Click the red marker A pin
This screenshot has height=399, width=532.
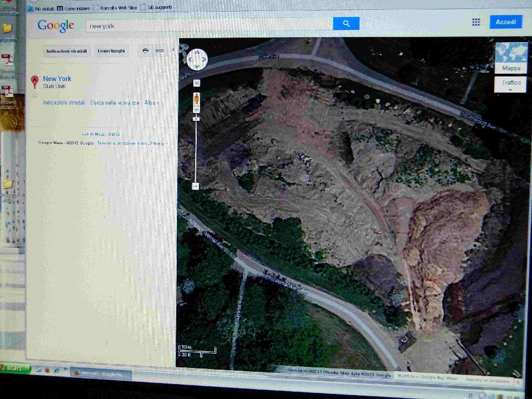[34, 82]
